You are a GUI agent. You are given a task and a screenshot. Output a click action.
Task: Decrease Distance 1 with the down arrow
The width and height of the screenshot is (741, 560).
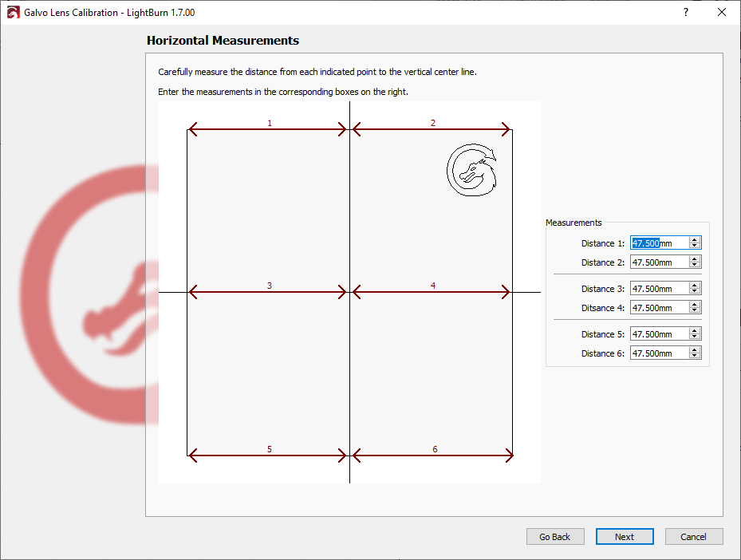pyautogui.click(x=695, y=246)
